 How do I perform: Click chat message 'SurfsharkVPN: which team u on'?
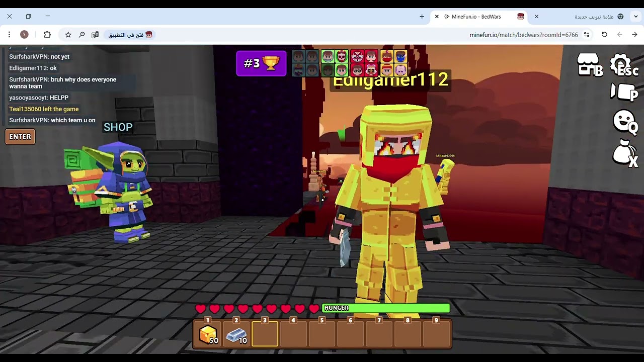pyautogui.click(x=52, y=120)
